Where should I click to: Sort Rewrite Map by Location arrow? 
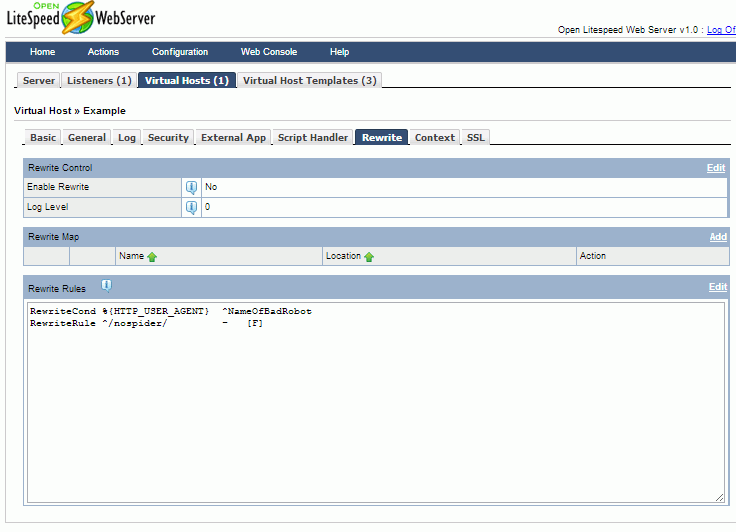tap(369, 257)
